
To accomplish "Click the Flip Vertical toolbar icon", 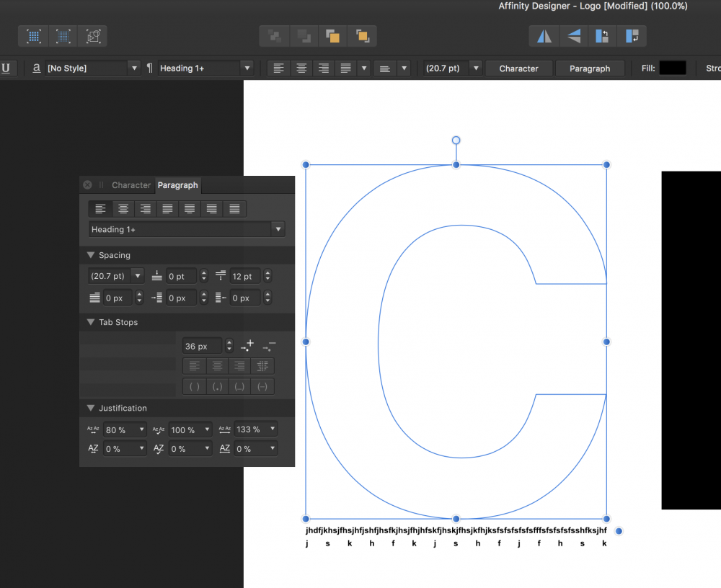I will pyautogui.click(x=573, y=36).
